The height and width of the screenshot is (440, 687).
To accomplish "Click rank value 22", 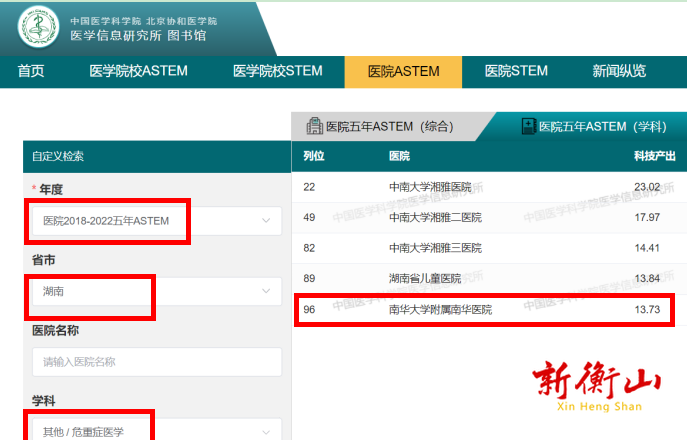I will 309,187.
